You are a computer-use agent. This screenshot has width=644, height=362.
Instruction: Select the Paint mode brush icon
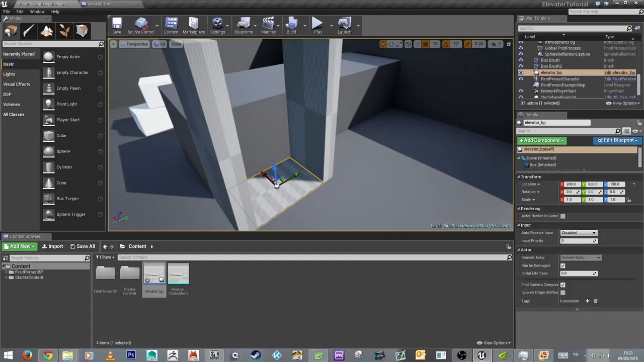pyautogui.click(x=29, y=31)
